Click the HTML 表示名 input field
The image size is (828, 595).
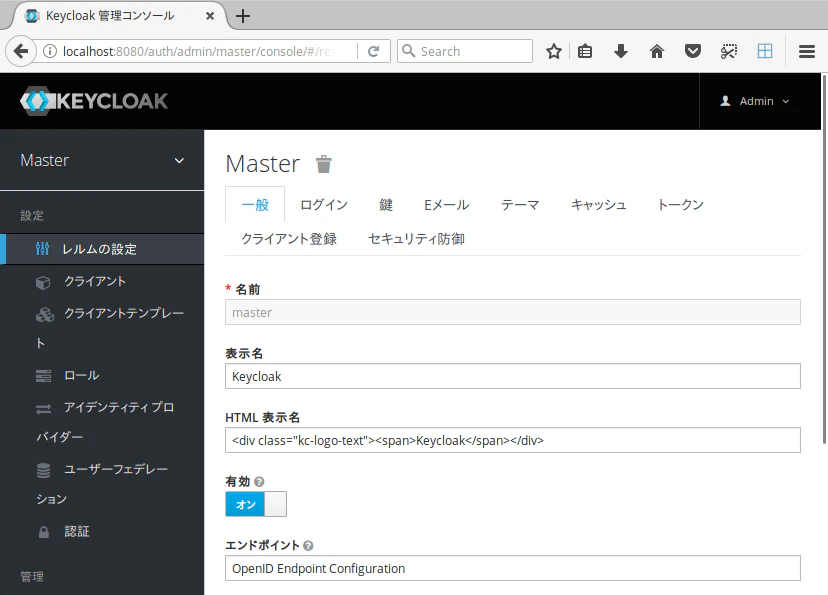pyautogui.click(x=513, y=440)
